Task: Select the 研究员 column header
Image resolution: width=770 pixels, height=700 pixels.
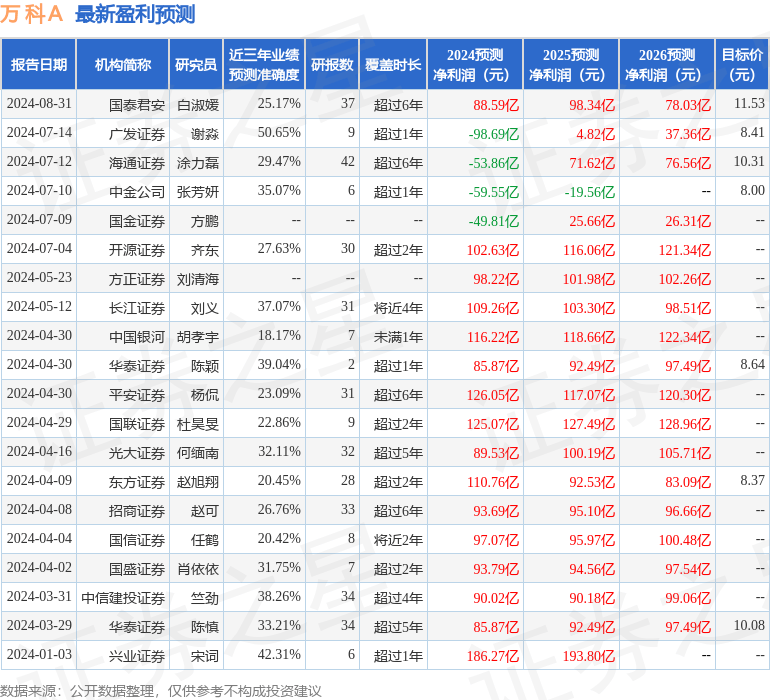Action: (x=196, y=64)
